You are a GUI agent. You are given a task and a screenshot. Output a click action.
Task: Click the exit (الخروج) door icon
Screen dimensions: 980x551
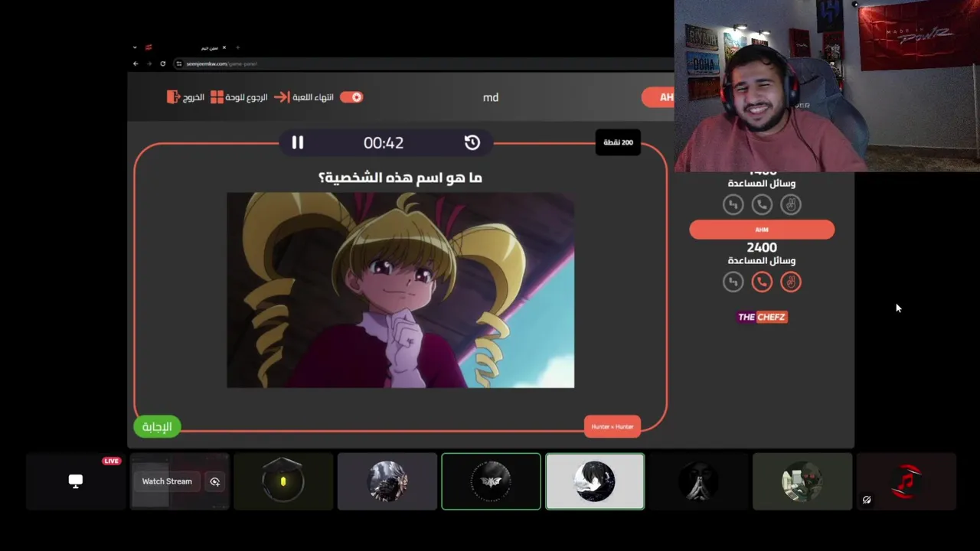tap(173, 97)
